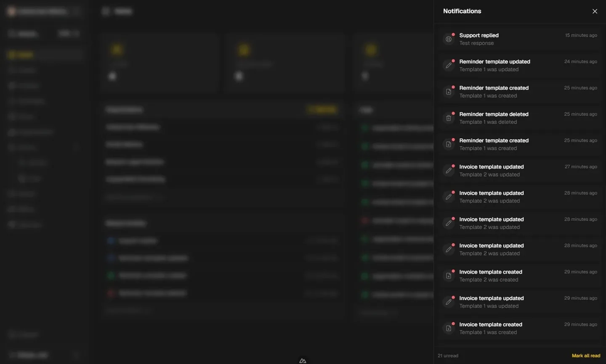Open the Reminder template deleted title
This screenshot has width=606, height=364.
(x=494, y=114)
